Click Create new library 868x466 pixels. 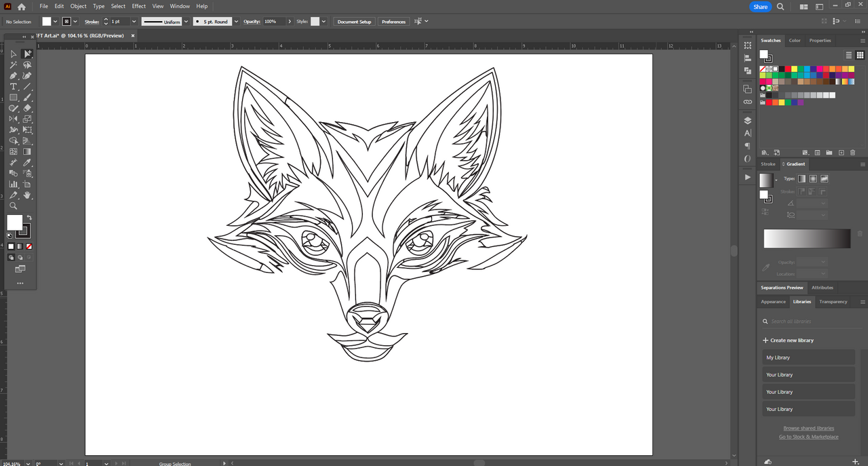[788, 341]
